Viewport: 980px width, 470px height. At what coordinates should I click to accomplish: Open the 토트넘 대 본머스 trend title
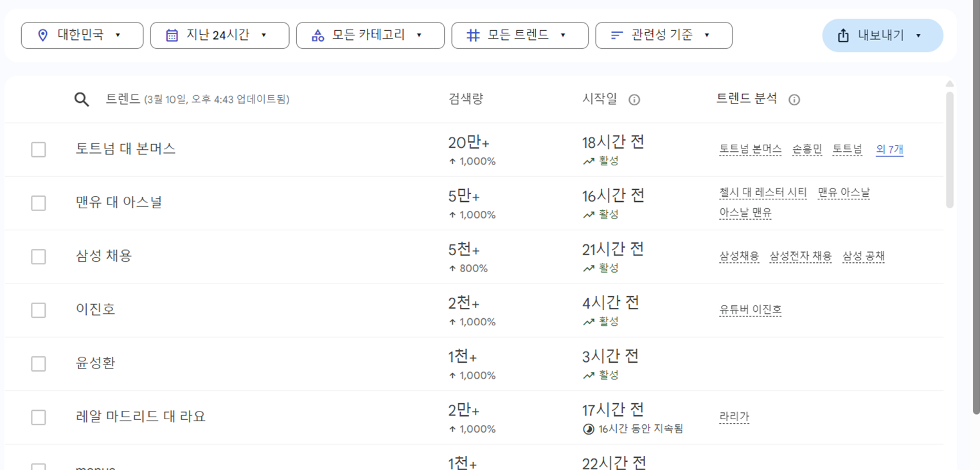(126, 149)
